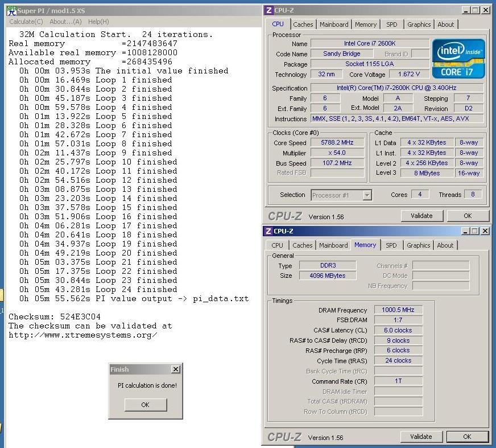The width and height of the screenshot is (496, 448).
Task: Switch to Graphics tab in top CPU-Z window
Action: pyautogui.click(x=419, y=24)
